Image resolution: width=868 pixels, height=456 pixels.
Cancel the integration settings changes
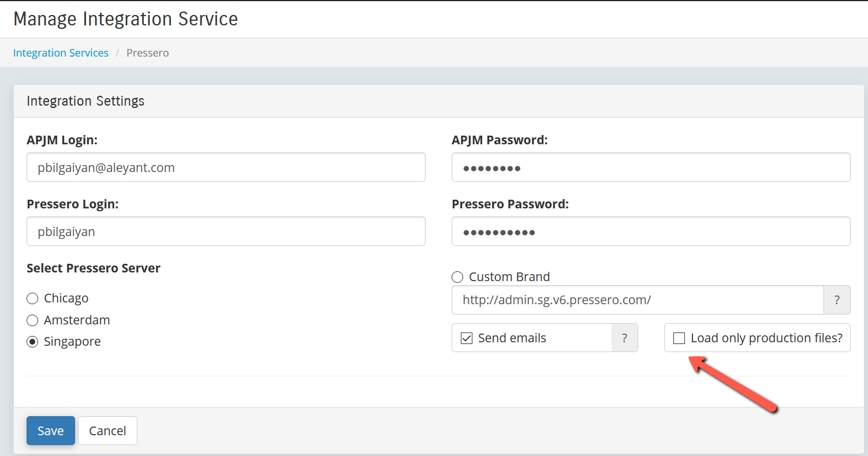(107, 431)
